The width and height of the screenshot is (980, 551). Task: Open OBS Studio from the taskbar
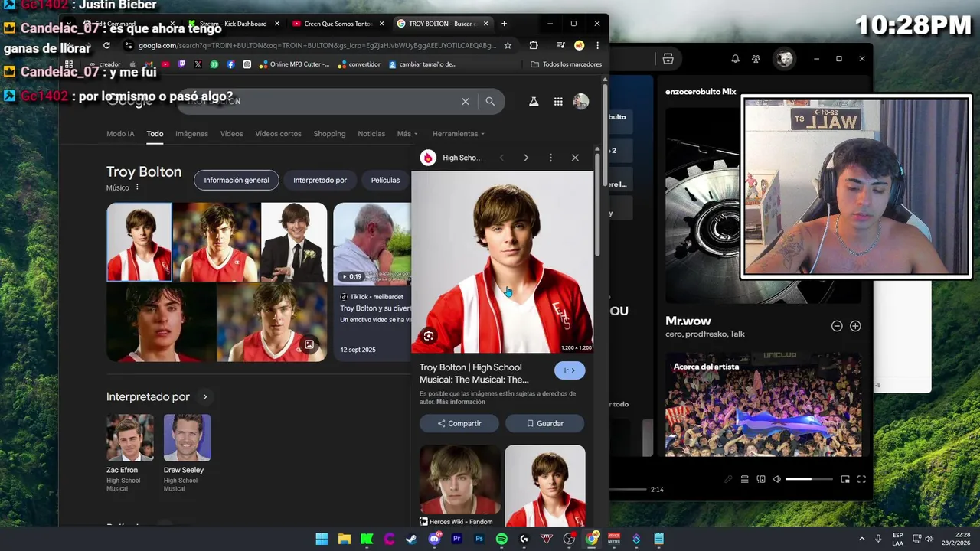[569, 539]
